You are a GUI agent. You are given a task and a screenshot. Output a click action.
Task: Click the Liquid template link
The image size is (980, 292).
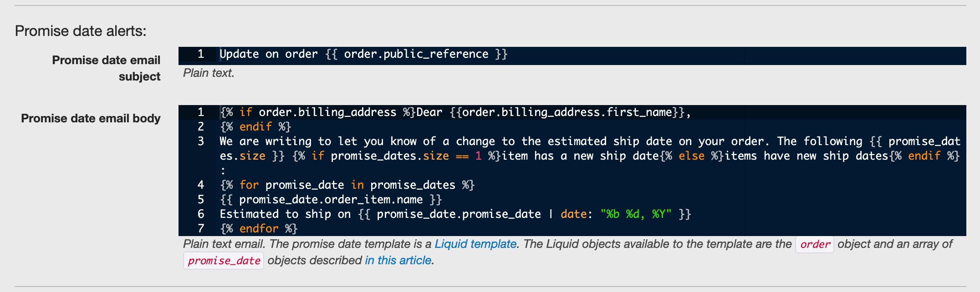[x=475, y=244]
